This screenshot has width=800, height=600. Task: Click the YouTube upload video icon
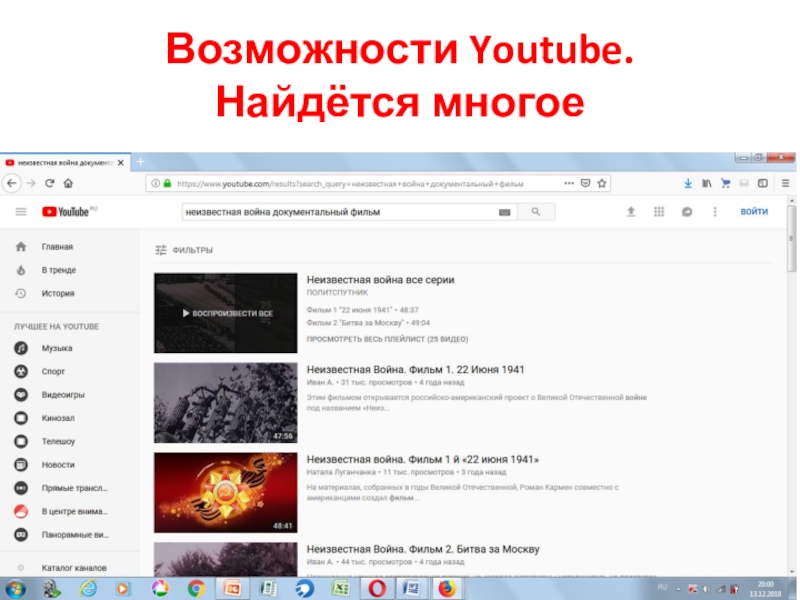[x=631, y=211]
